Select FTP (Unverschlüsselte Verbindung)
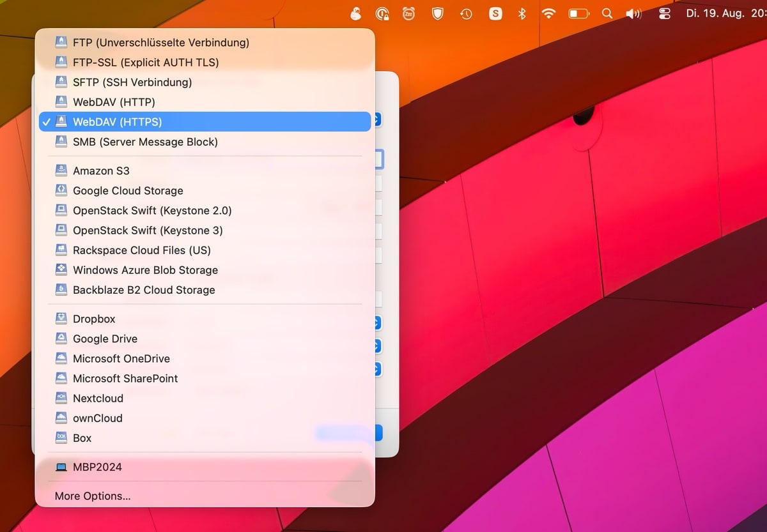This screenshot has height=532, width=767. coord(160,43)
